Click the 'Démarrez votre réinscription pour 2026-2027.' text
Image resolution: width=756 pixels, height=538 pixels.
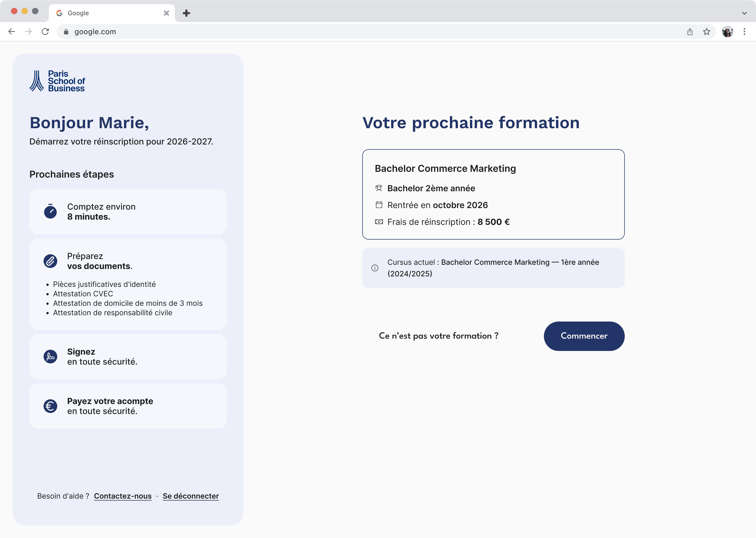tap(121, 141)
